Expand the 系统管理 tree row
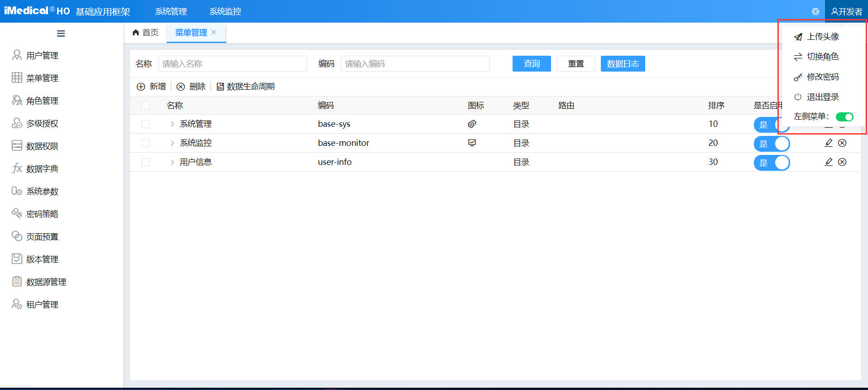The height and width of the screenshot is (390, 868). 173,124
